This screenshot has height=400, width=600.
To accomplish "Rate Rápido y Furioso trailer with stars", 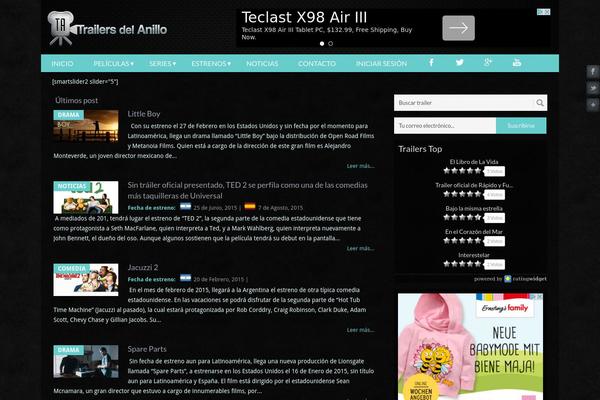I will (x=462, y=194).
